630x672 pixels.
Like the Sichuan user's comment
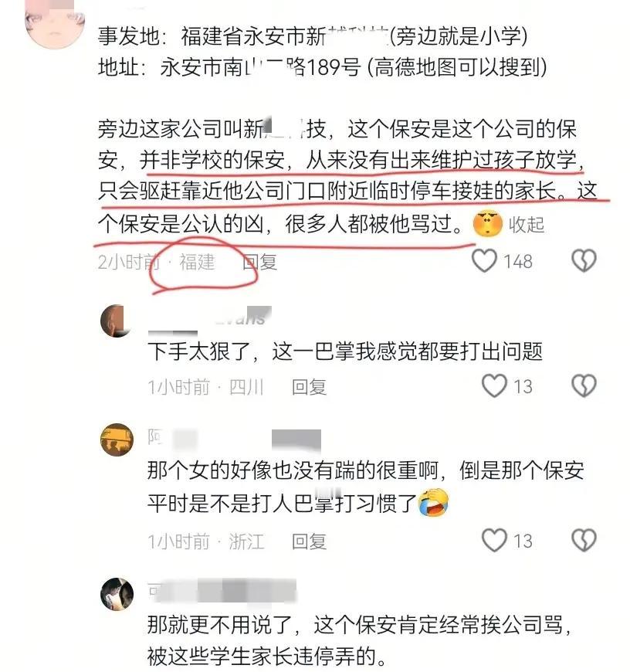(x=494, y=385)
